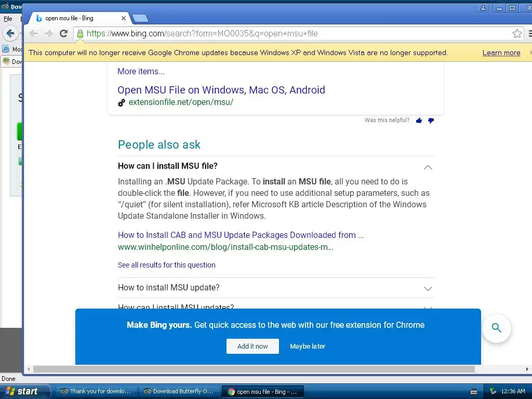Expand How can I install MSU updates question

[x=428, y=307]
